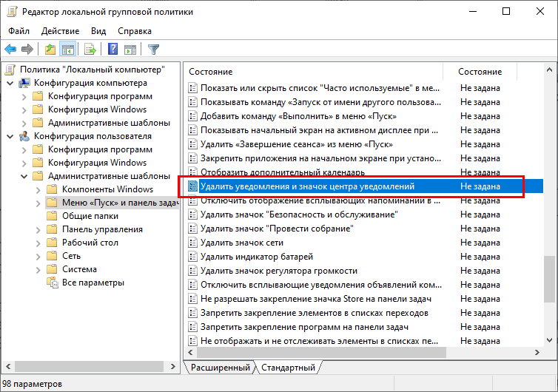Click the policy icon for Удалить значок регулятора громкости

(x=192, y=271)
